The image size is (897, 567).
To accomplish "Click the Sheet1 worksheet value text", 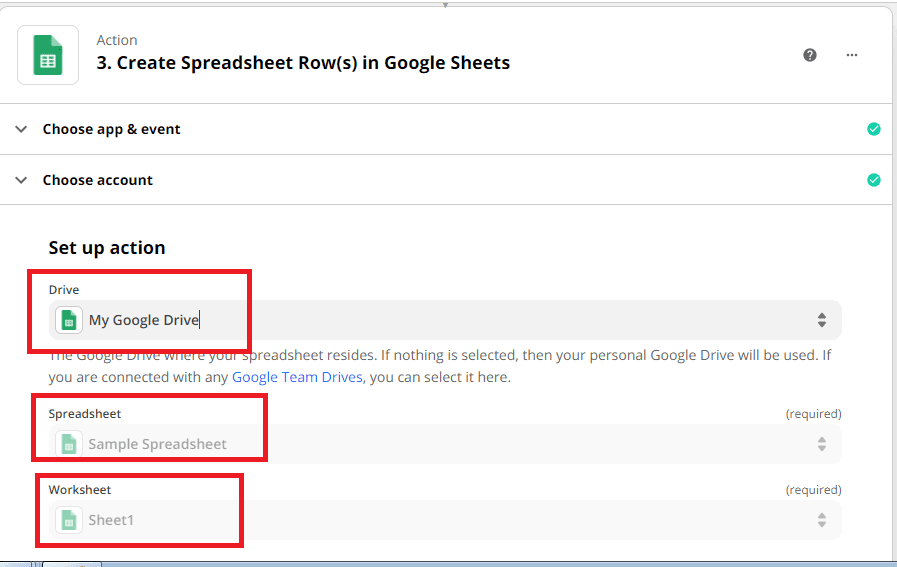I will point(111,520).
